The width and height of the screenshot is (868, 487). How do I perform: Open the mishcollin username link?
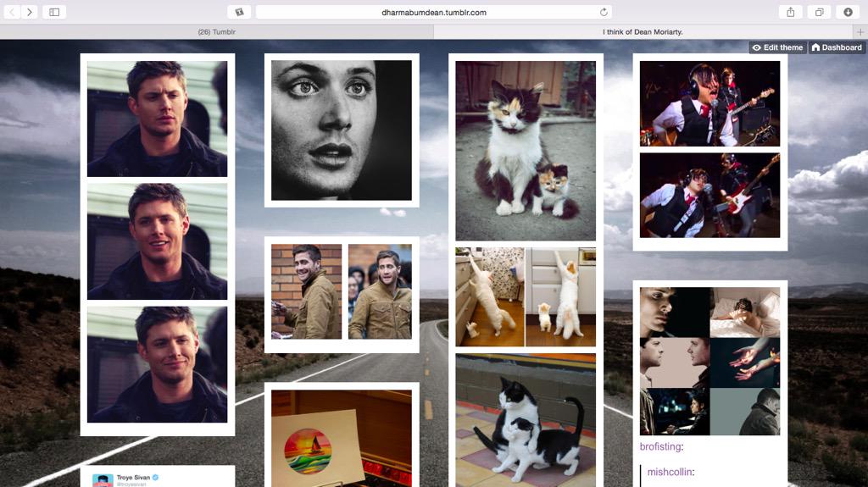click(x=670, y=472)
